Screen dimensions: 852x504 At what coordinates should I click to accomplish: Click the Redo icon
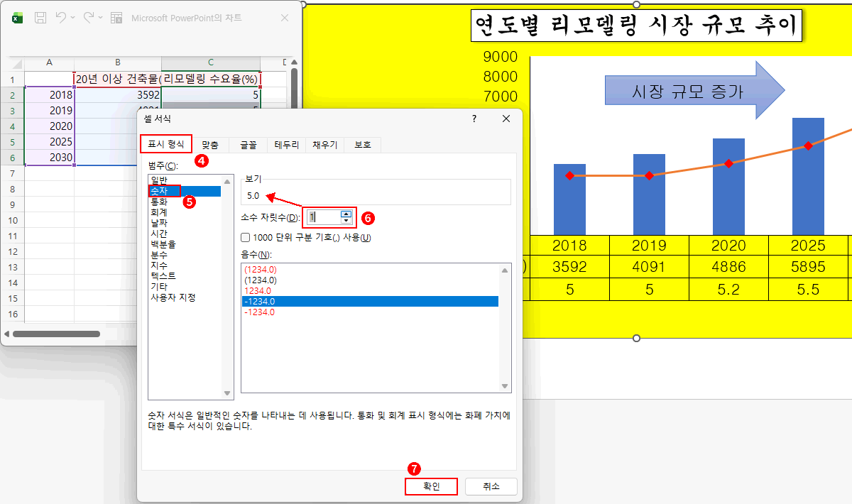tap(89, 17)
